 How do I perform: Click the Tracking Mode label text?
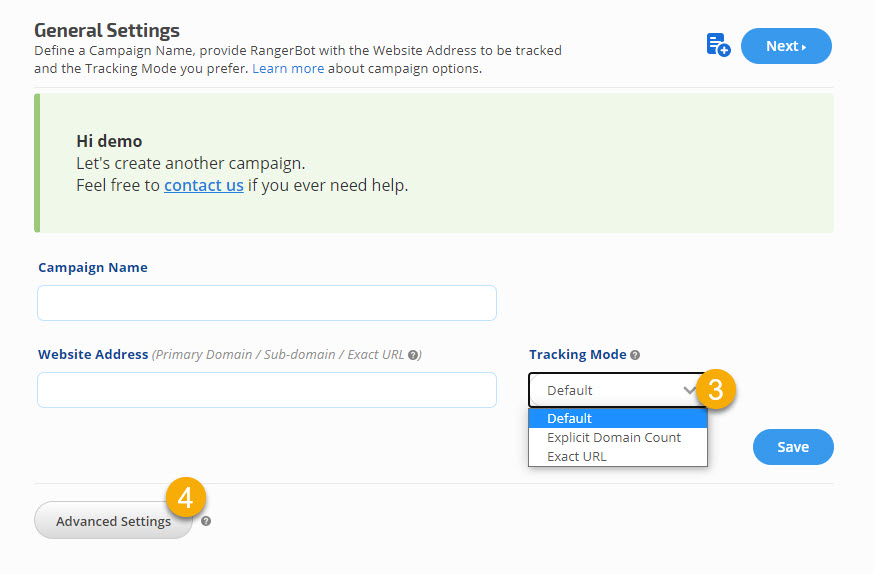click(x=577, y=355)
